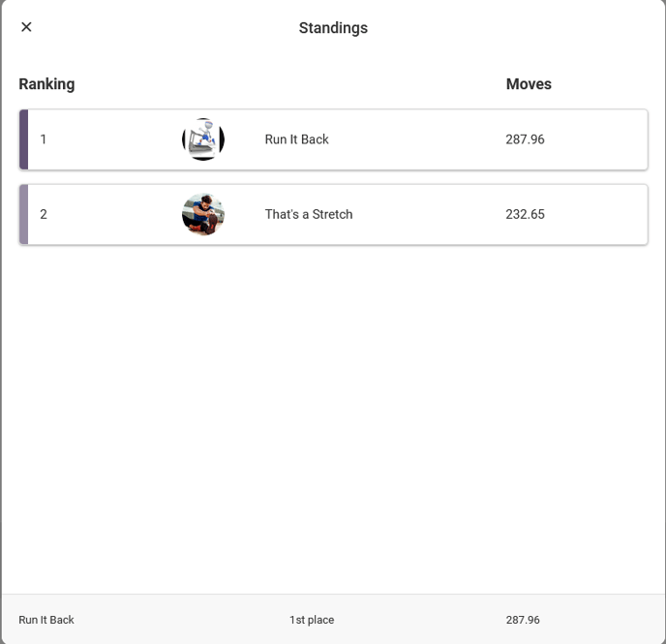
Task: Click the Standings title text
Action: coord(333,28)
